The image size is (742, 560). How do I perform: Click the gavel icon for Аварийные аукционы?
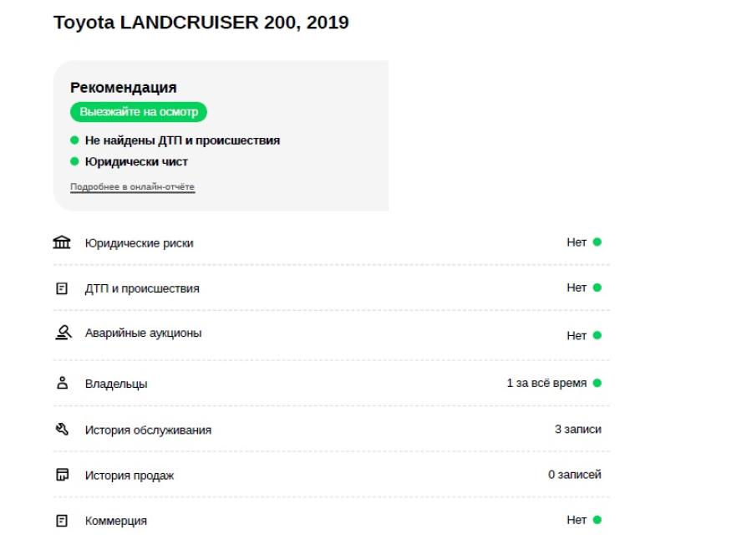tap(64, 333)
